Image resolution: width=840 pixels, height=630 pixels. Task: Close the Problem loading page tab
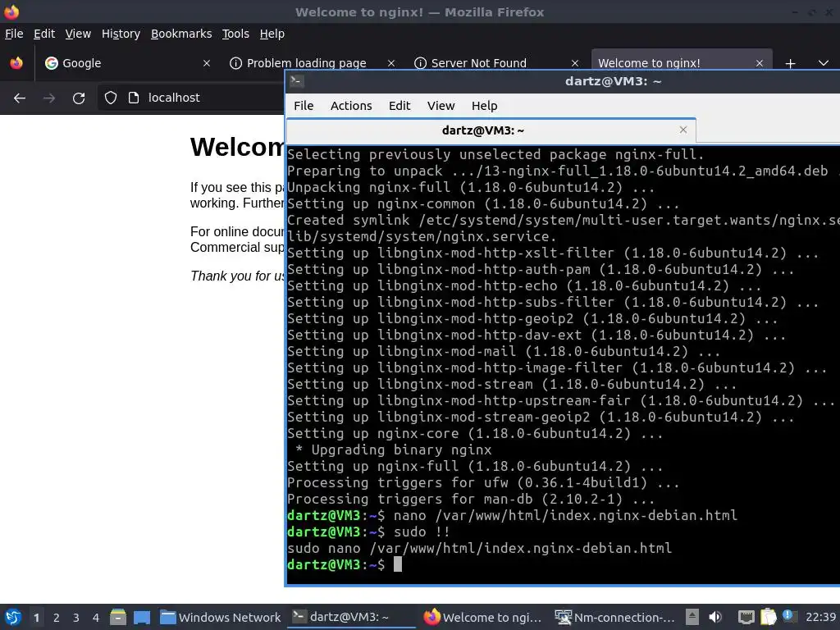(391, 63)
